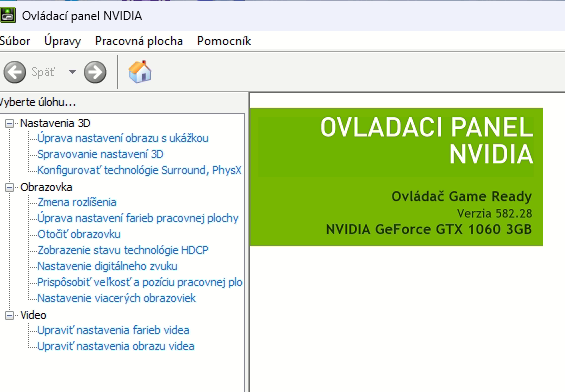Open Zobrazenie stavu technológie HDCP
Viewport: 565px width, 392px height.
tap(123, 250)
